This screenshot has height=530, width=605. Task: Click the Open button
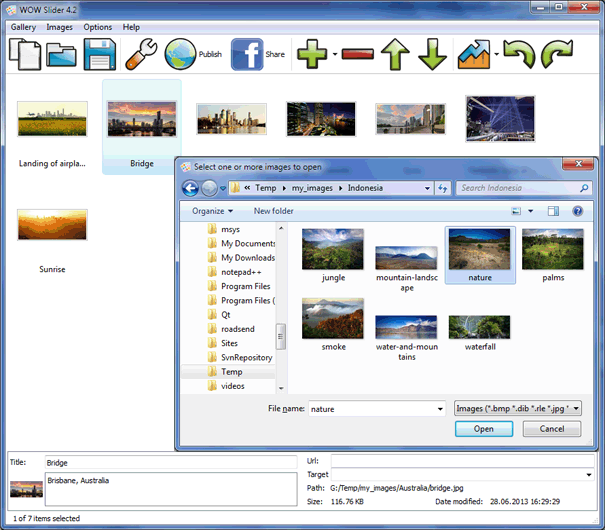point(484,429)
